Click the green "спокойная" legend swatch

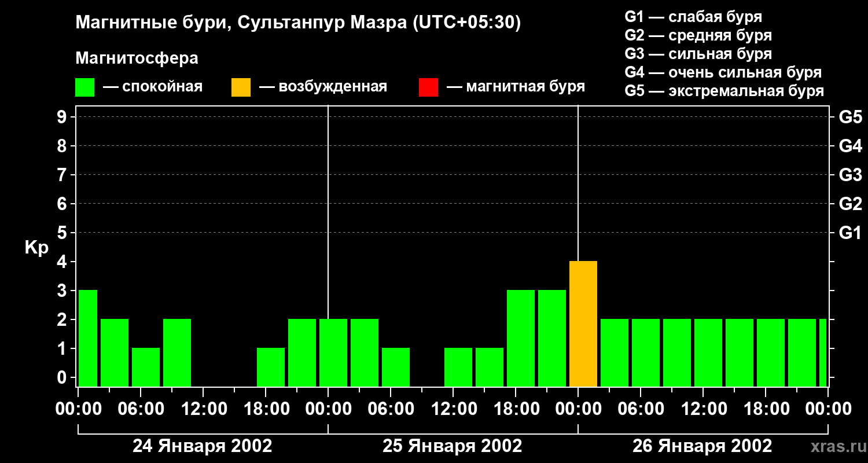84,87
